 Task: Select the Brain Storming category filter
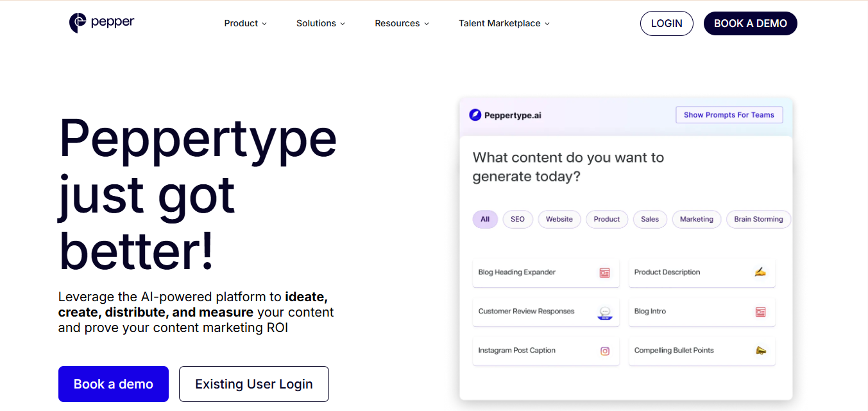(758, 219)
